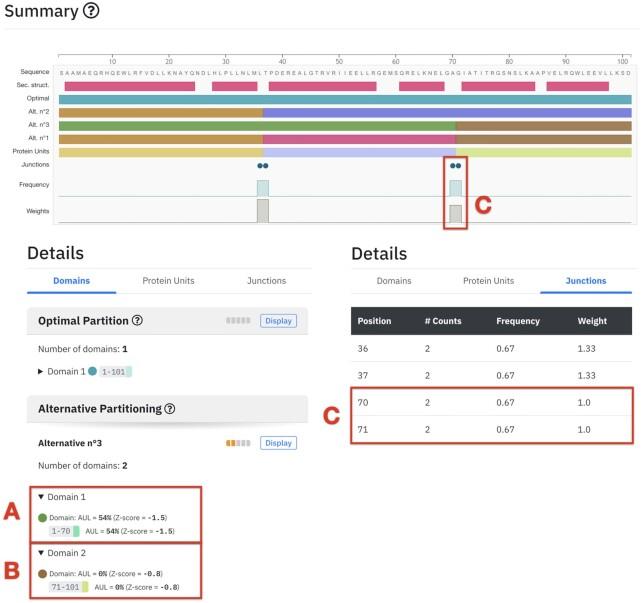Click the junction dots near position 70
The width and height of the screenshot is (642, 603).
tap(455, 166)
